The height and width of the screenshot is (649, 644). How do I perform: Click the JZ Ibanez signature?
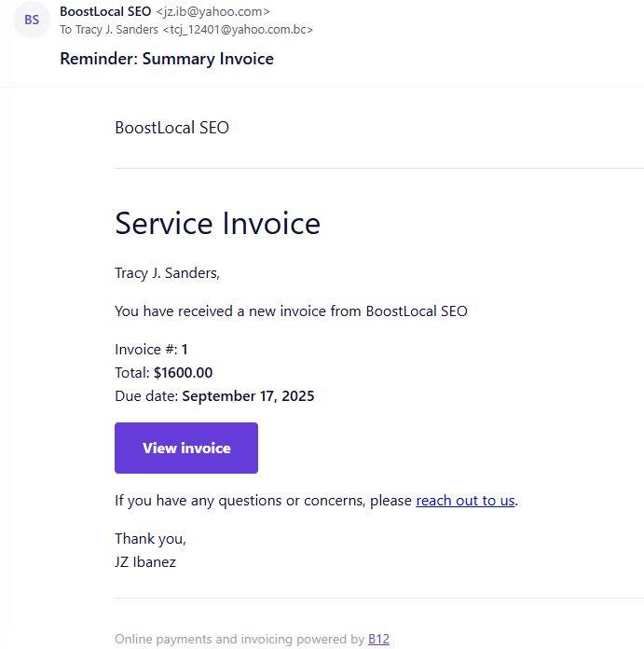click(145, 562)
